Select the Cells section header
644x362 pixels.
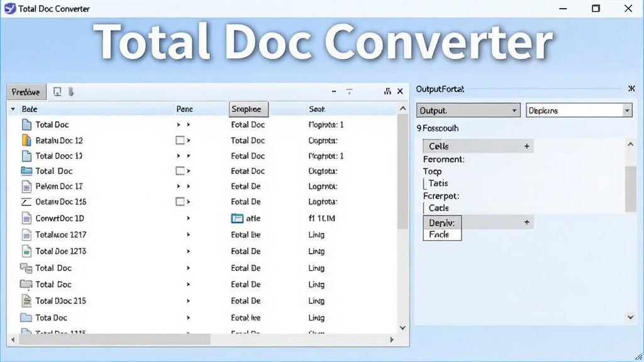tap(478, 146)
